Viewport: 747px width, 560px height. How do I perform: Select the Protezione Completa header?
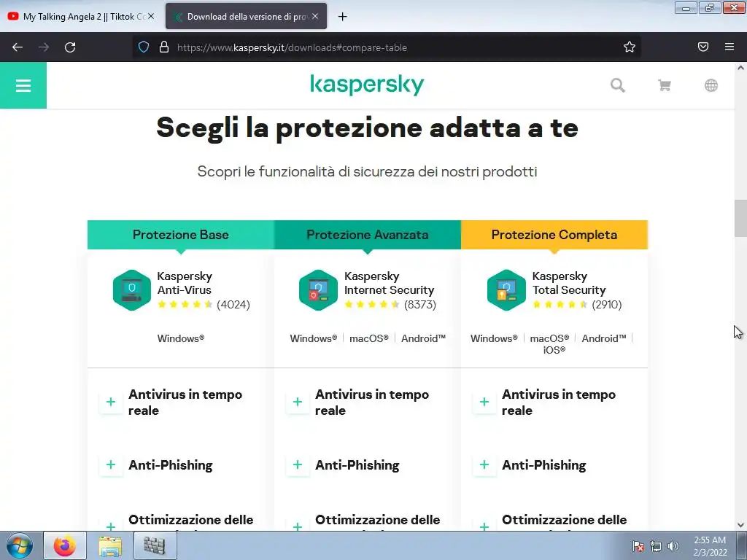554,235
